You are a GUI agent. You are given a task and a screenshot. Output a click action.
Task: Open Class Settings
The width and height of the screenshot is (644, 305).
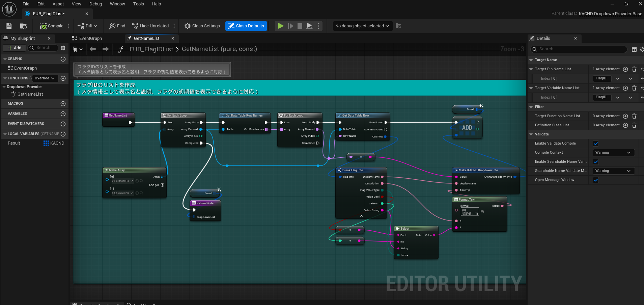(x=202, y=26)
